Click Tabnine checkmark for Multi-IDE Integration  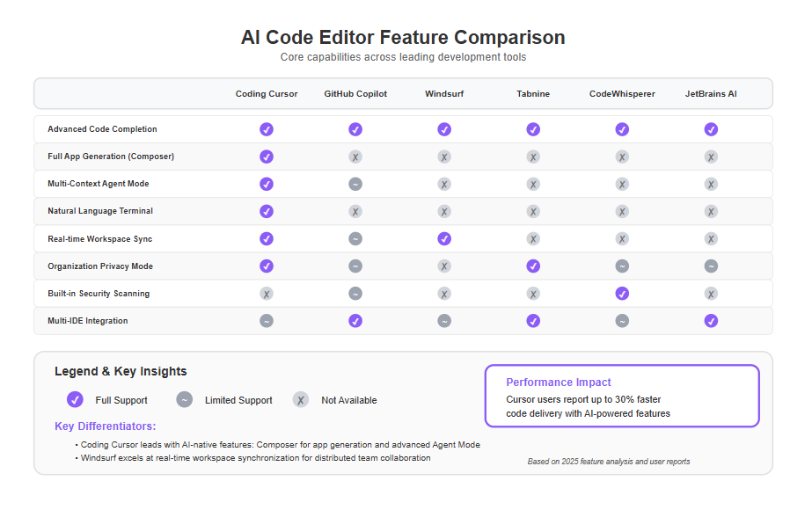pos(533,321)
